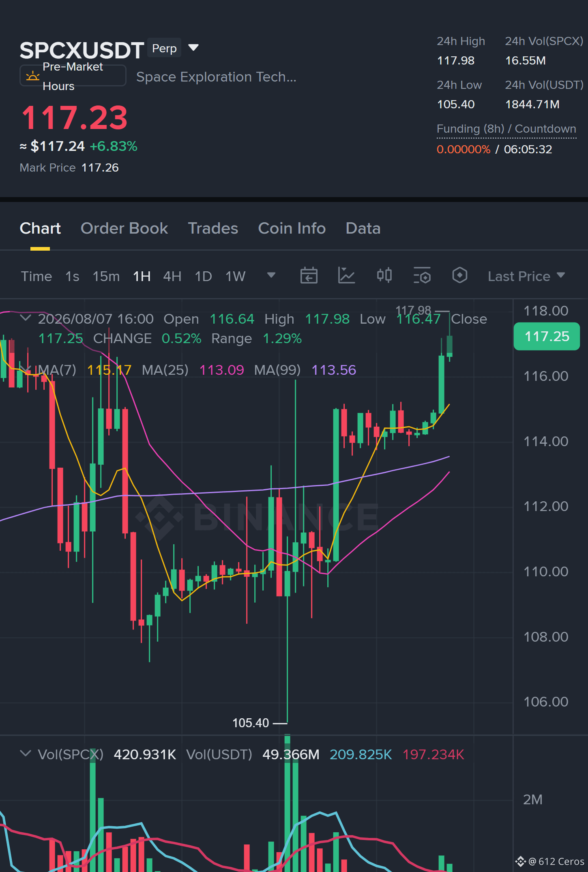The width and height of the screenshot is (588, 872).
Task: Click the MA(25) 113.09 indicator label
Action: click(x=193, y=370)
